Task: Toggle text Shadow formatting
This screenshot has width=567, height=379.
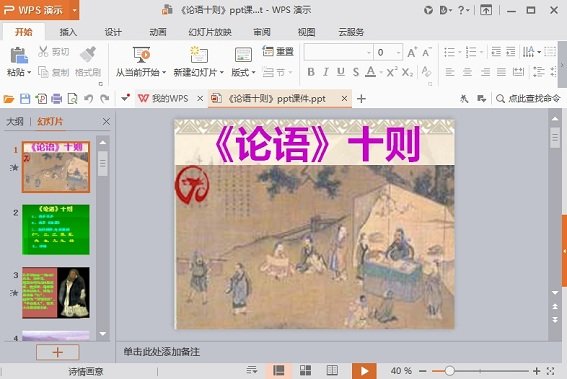Action: pyautogui.click(x=356, y=72)
